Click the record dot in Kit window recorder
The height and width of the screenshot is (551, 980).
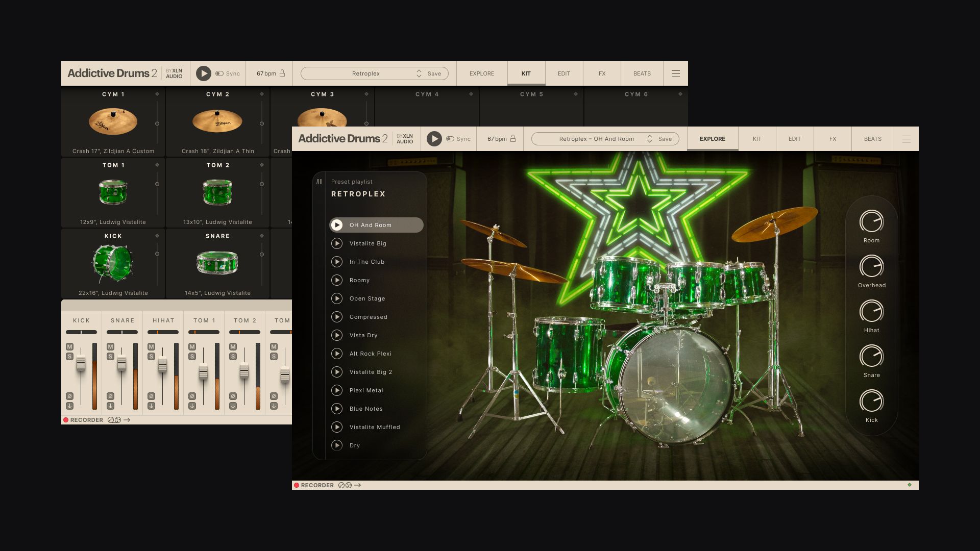(x=66, y=420)
